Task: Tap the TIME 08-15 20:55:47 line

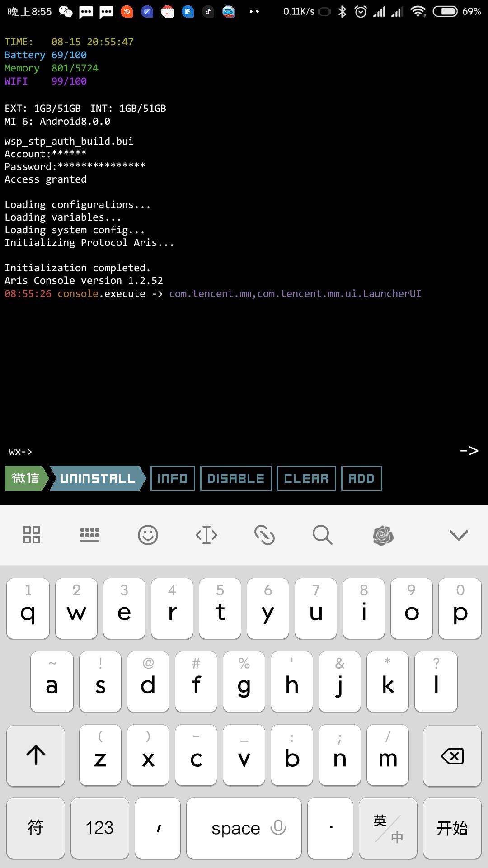Action: (69, 42)
